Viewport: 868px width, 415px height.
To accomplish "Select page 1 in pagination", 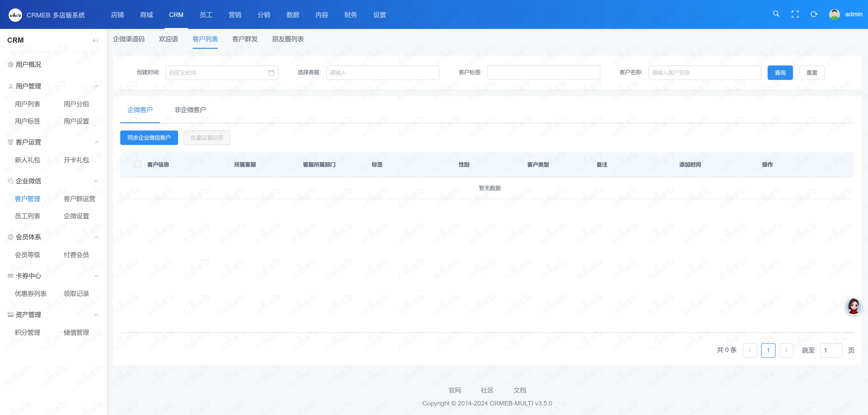I will [768, 350].
